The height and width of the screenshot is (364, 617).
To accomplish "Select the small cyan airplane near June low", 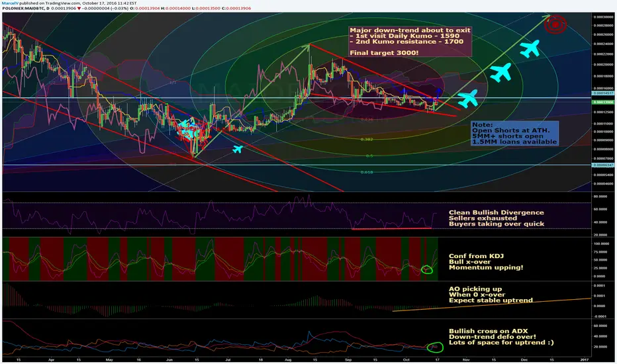I will 237,149.
